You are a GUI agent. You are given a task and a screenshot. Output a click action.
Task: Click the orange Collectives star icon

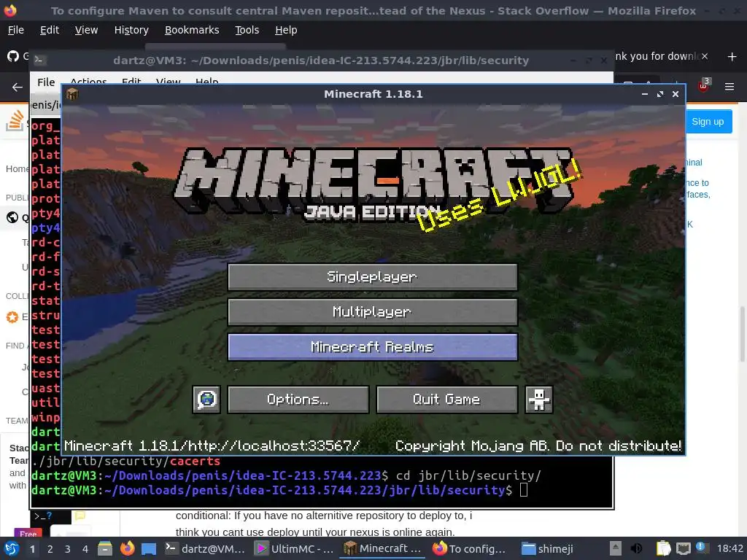coord(12,316)
